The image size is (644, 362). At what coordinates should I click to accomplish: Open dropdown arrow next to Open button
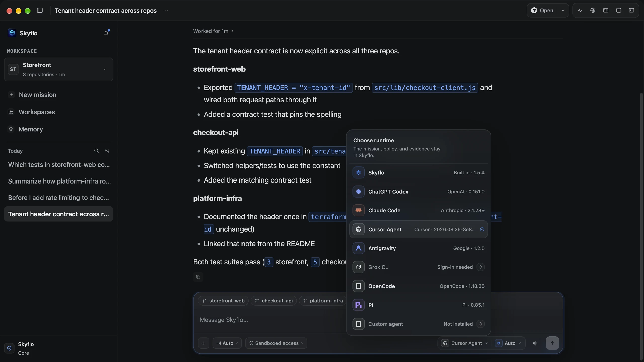(x=563, y=10)
